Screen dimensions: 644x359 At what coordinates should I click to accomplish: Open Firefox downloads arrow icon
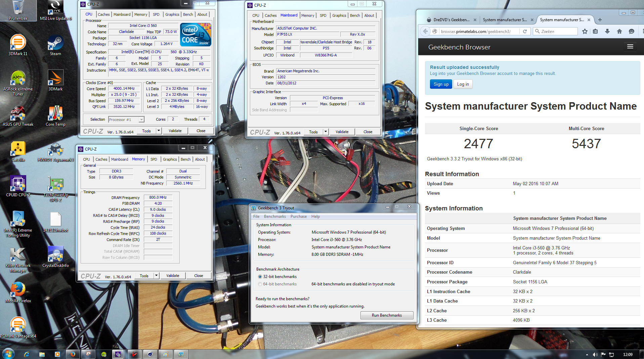(x=607, y=31)
